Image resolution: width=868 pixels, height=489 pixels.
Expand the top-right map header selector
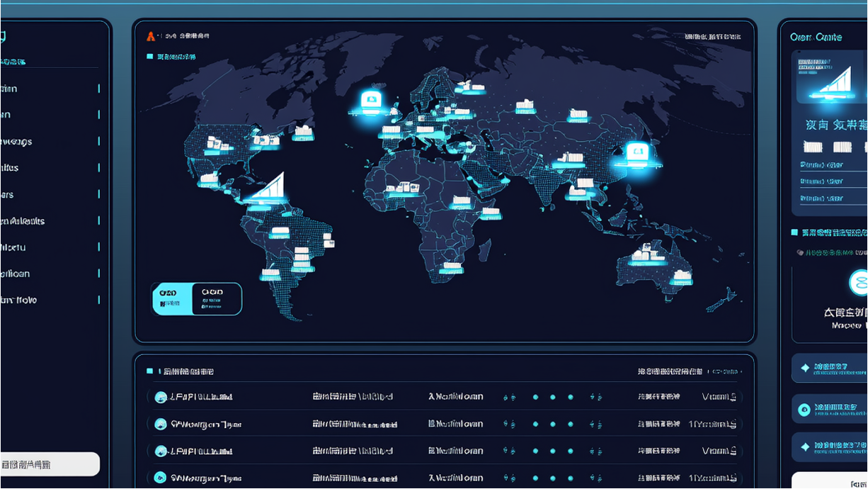[x=713, y=35]
